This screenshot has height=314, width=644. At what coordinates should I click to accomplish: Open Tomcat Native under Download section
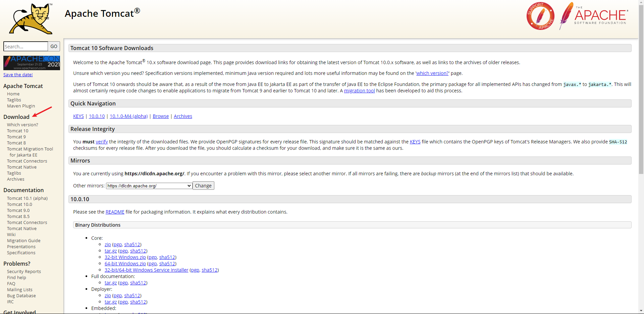22,167
